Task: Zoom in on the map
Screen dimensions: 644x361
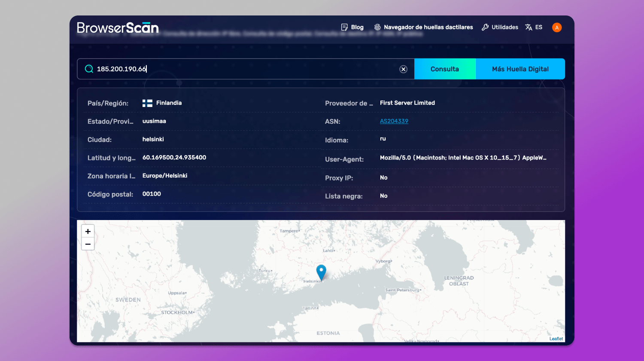Action: coord(88,231)
